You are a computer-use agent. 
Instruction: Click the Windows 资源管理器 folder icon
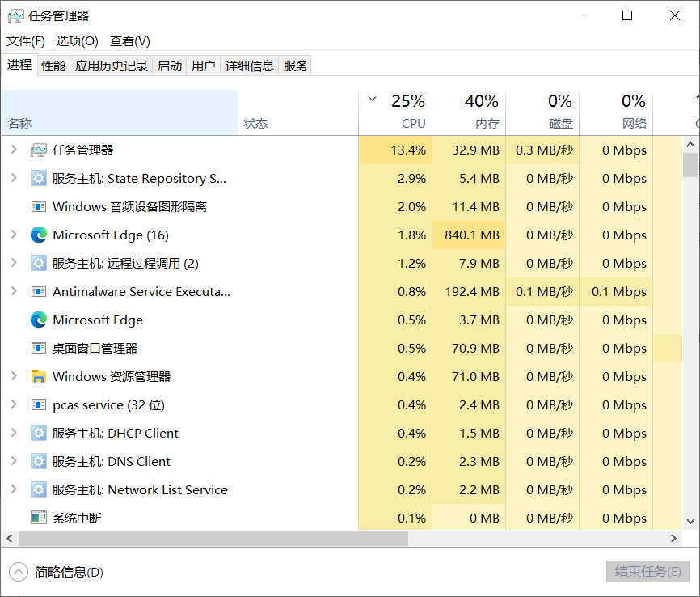pyautogui.click(x=38, y=376)
